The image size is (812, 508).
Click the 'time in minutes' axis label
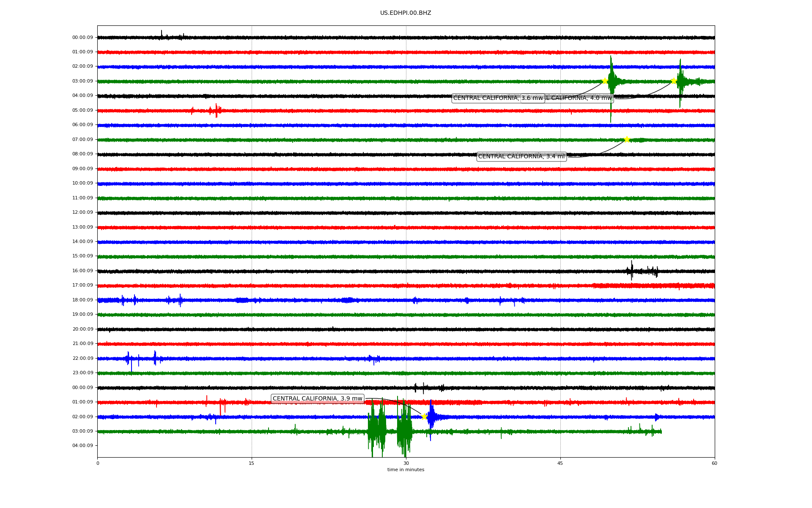tap(405, 470)
